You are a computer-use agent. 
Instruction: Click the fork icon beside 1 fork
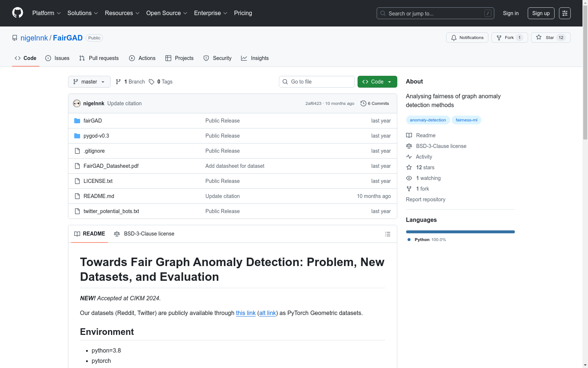click(409, 189)
